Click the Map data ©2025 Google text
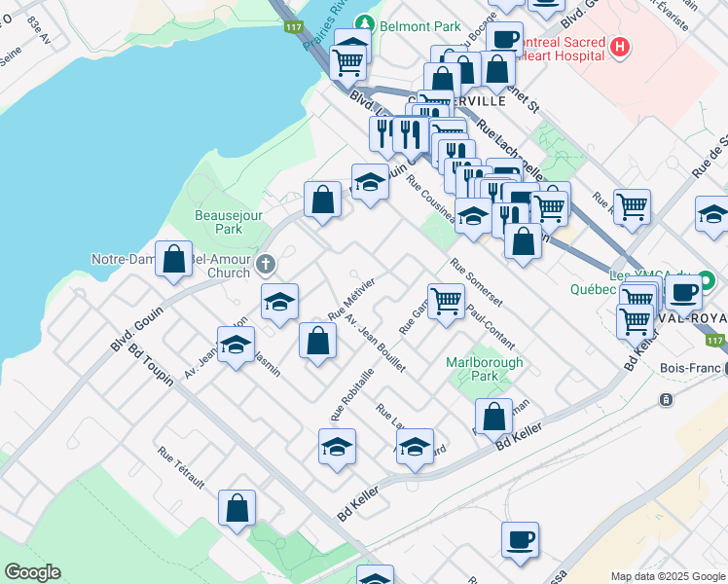 [x=669, y=576]
